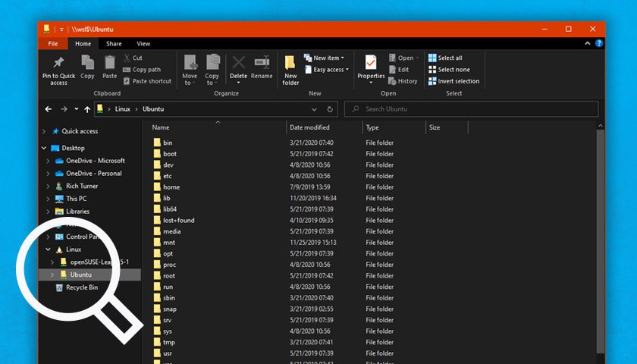637x364 pixels.
Task: Click Linux in the address breadcrumb
Action: pos(122,109)
